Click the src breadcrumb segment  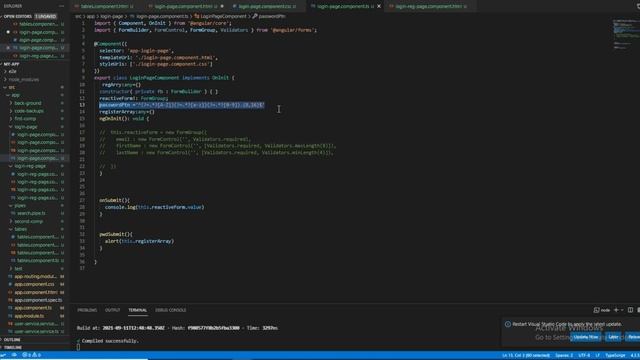(x=78, y=16)
